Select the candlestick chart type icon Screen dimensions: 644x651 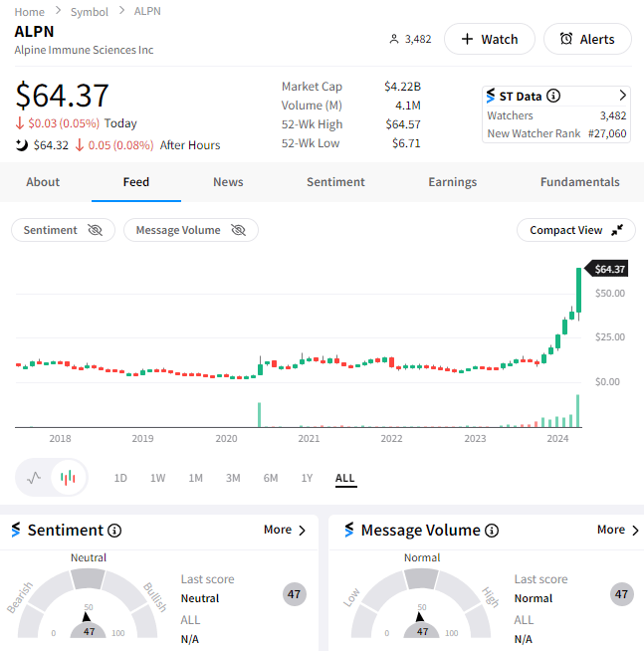(x=68, y=478)
